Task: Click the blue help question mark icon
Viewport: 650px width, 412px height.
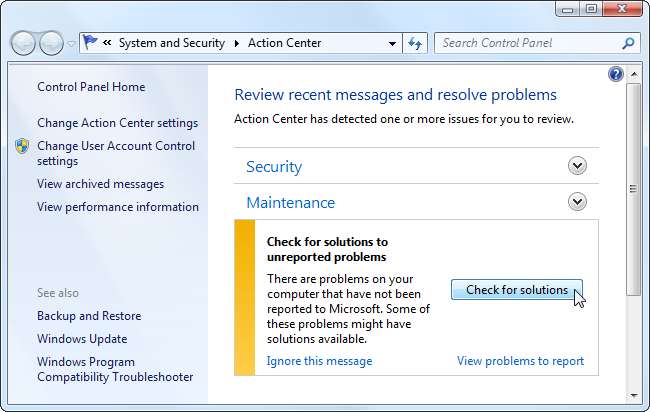Action: coord(616,75)
